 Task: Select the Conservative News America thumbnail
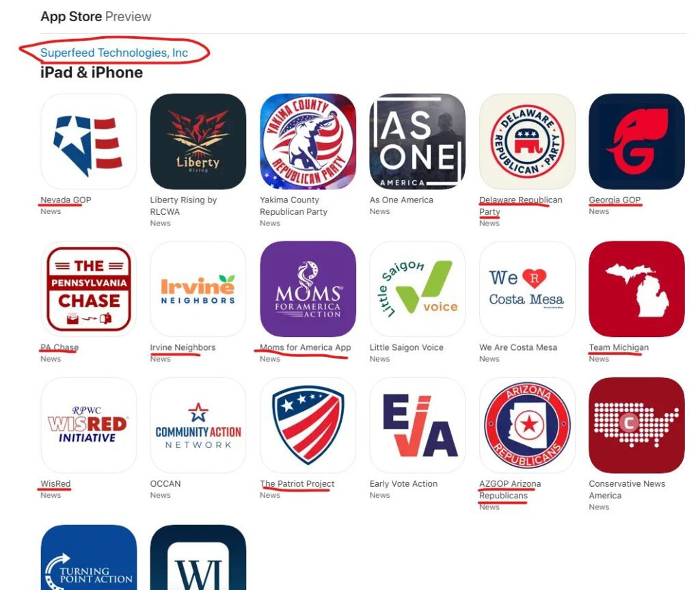636,425
